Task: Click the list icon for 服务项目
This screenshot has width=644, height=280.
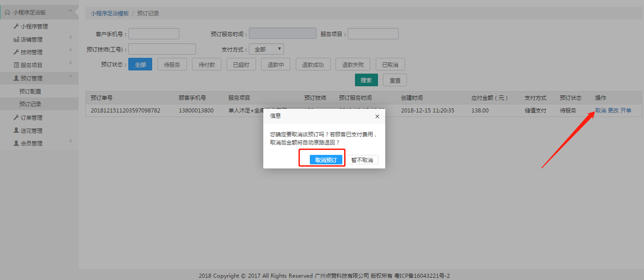Action: pos(16,65)
